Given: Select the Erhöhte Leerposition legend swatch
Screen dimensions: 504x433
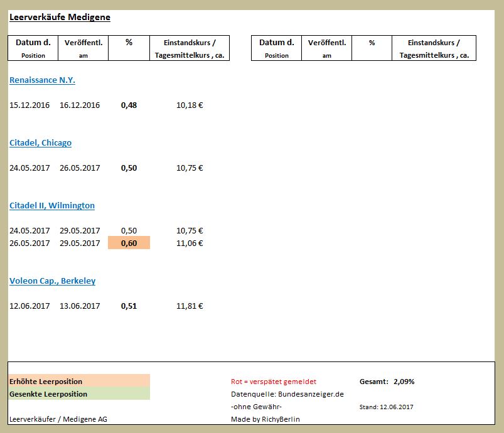Looking at the screenshot, I should [79, 381].
